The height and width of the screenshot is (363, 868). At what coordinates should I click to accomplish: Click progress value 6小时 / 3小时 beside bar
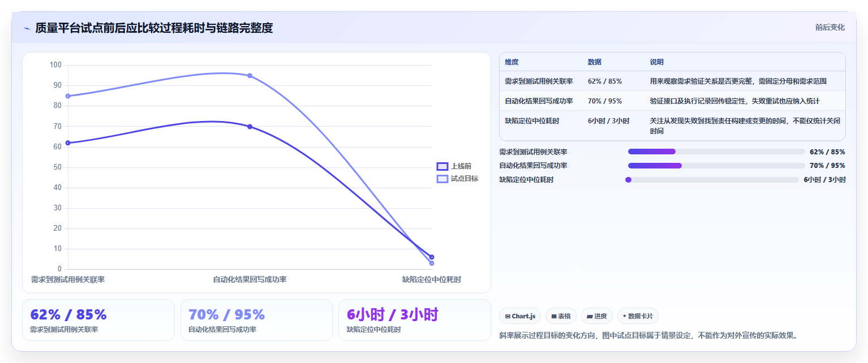(824, 180)
